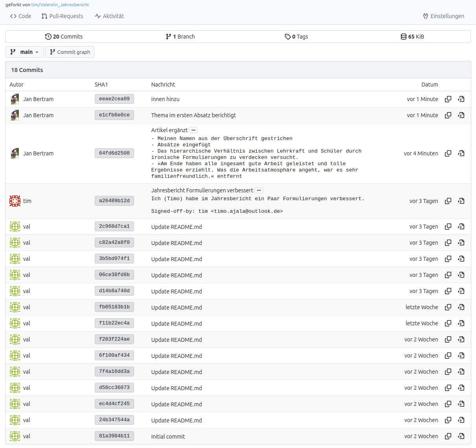Viewport: 476px width, 448px height.
Task: Open the main branch dropdown
Action: [x=25, y=52]
